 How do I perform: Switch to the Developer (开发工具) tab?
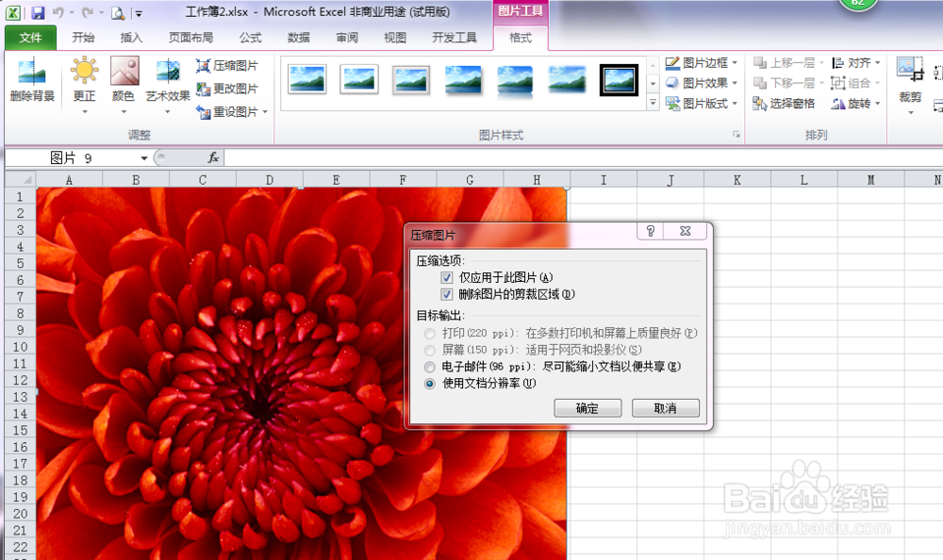(455, 38)
